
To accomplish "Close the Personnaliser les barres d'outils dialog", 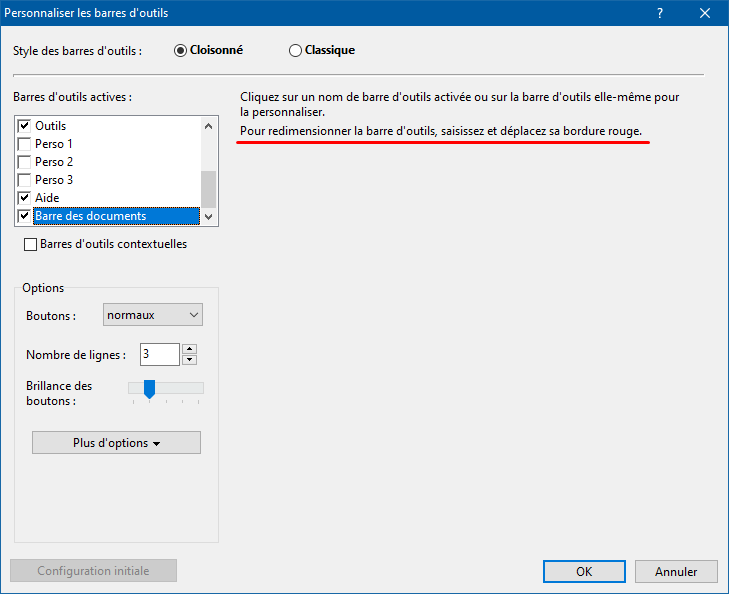I will pos(705,13).
